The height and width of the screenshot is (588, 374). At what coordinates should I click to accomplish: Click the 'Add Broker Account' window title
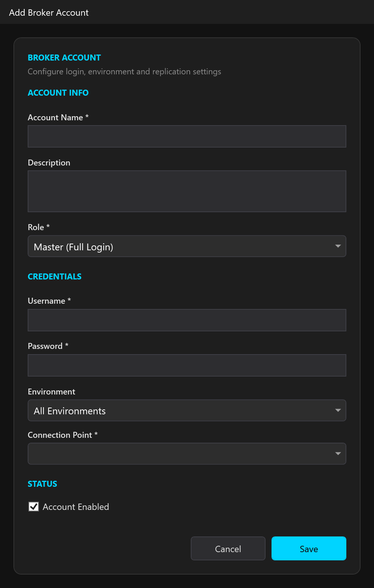[x=49, y=13]
